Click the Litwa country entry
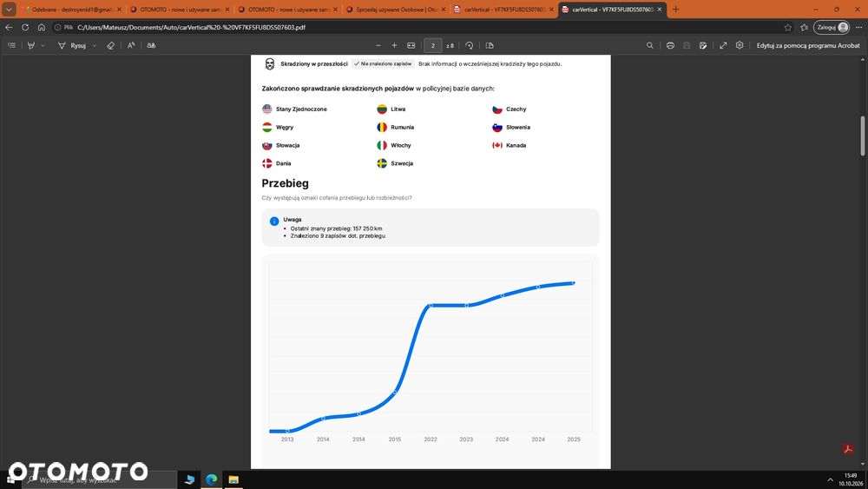Image resolution: width=868 pixels, height=489 pixels. (x=391, y=109)
